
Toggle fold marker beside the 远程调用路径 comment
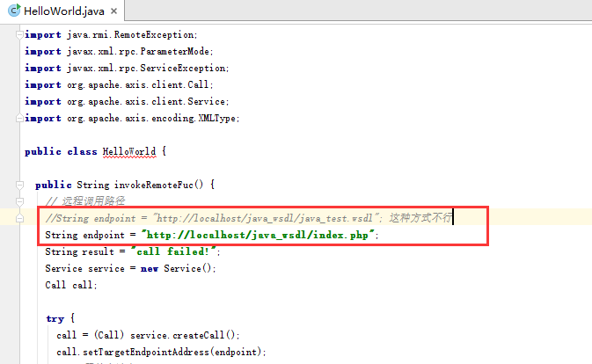pyautogui.click(x=19, y=201)
